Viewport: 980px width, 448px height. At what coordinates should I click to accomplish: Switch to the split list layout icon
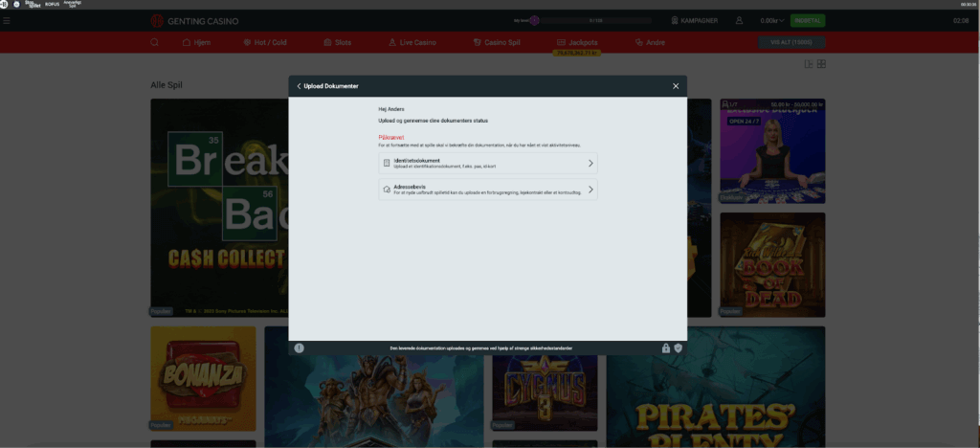coord(809,64)
